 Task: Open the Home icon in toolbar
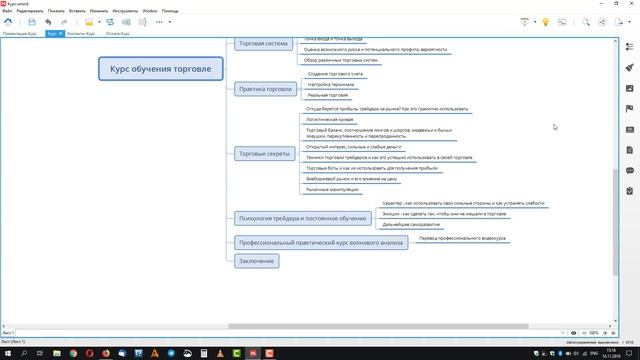tap(8, 22)
